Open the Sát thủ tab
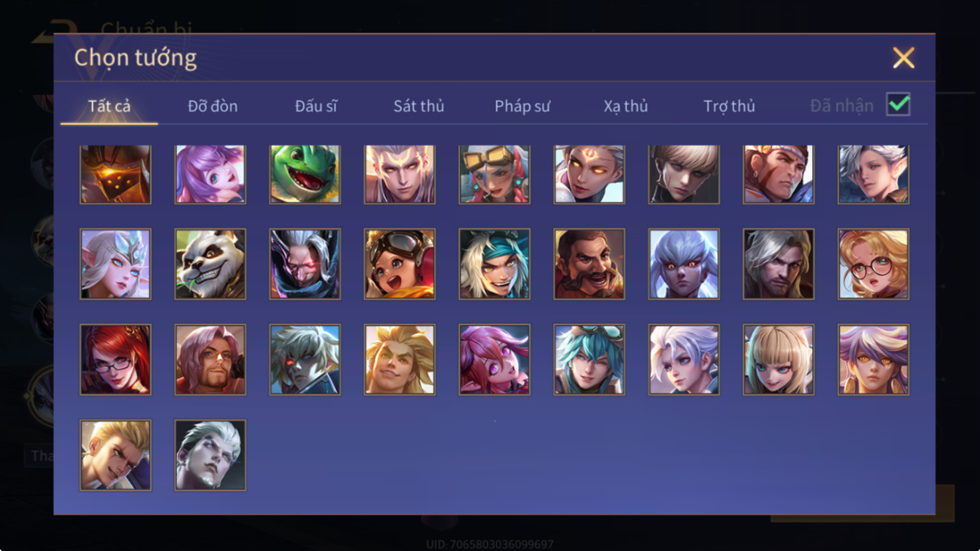The image size is (980, 551). click(419, 106)
